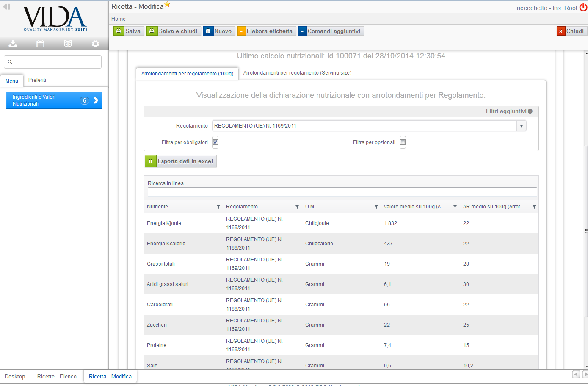Click the blue plus icon of Nuovo
This screenshot has width=588, height=386.
208,31
